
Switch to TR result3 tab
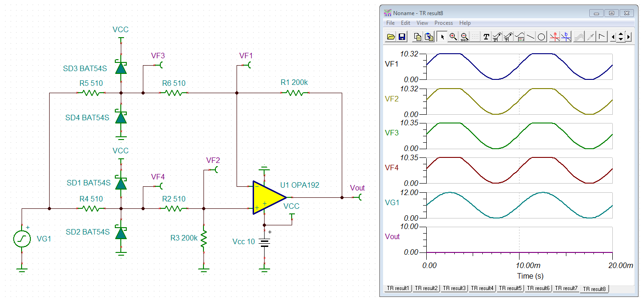click(454, 288)
